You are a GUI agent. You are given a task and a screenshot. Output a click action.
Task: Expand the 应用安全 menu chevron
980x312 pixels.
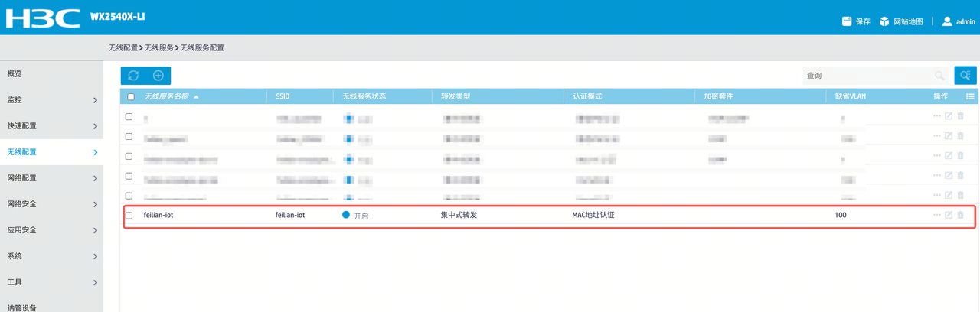pos(95,230)
